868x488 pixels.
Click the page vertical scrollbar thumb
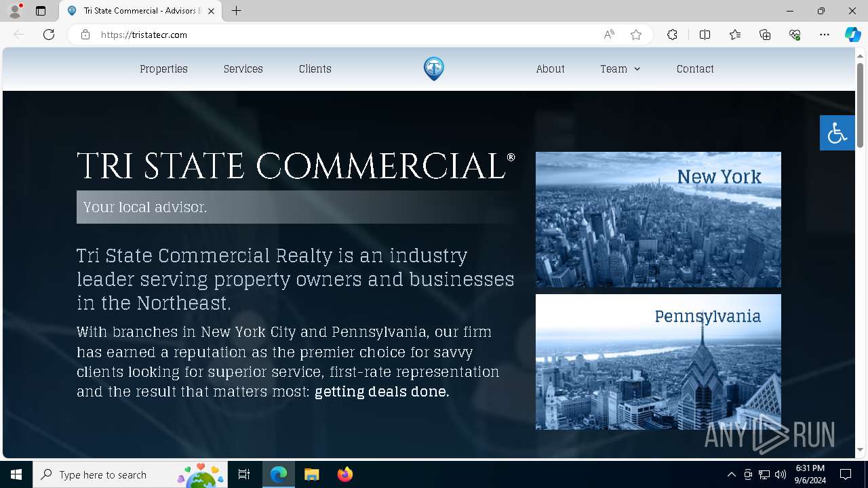(x=861, y=105)
